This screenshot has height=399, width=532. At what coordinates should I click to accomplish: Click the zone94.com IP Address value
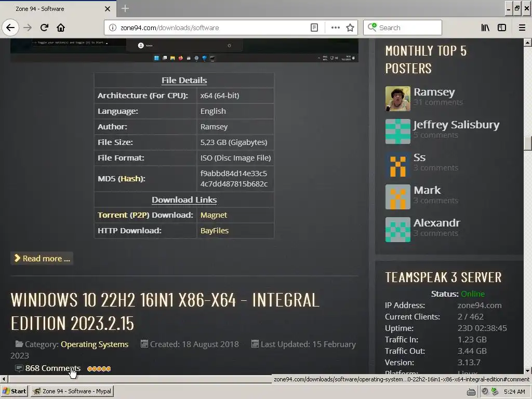tap(480, 305)
